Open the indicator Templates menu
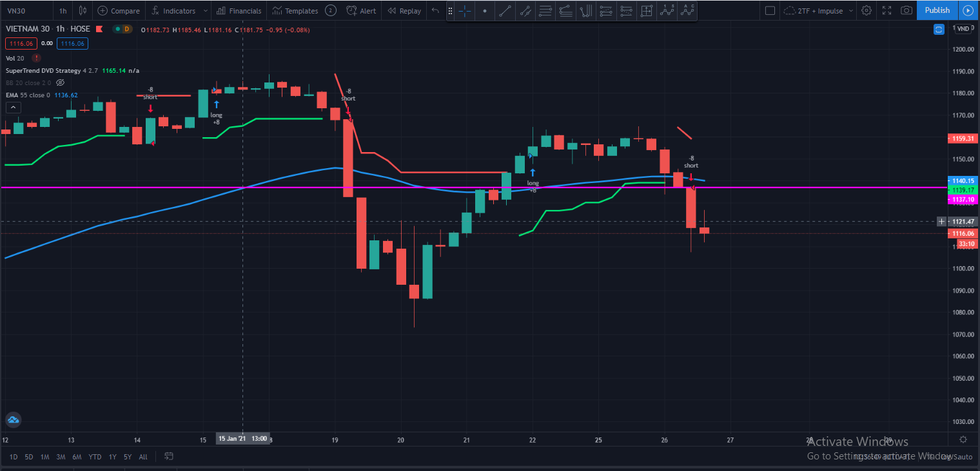The image size is (980, 471). click(x=295, y=10)
